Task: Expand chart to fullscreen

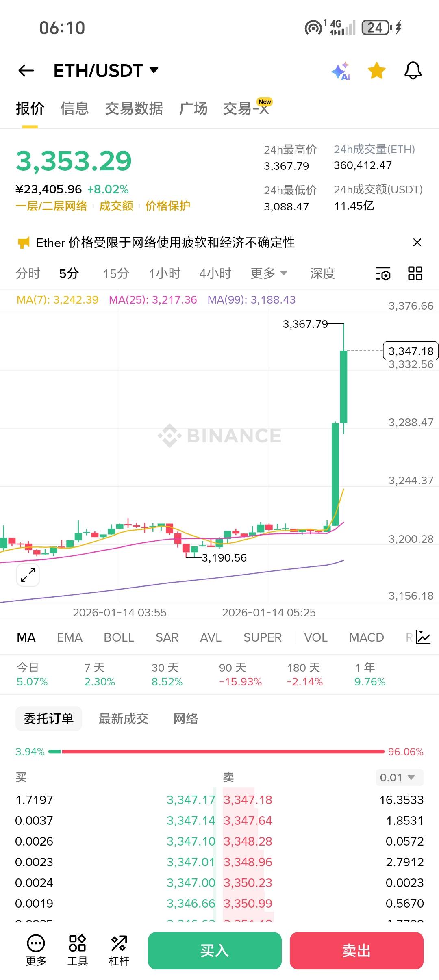Action: tap(28, 575)
